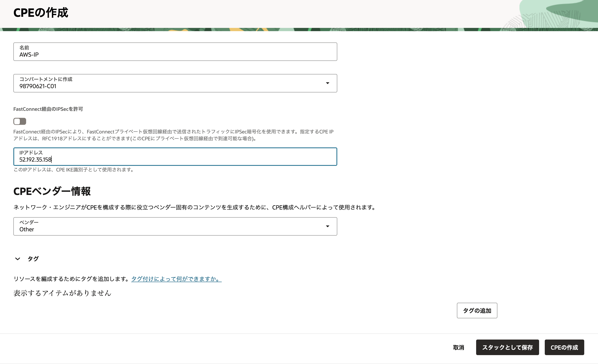598x364 pixels.
Task: Toggle FastConnect経由のIPSecを許可 switch
Action: coord(20,121)
